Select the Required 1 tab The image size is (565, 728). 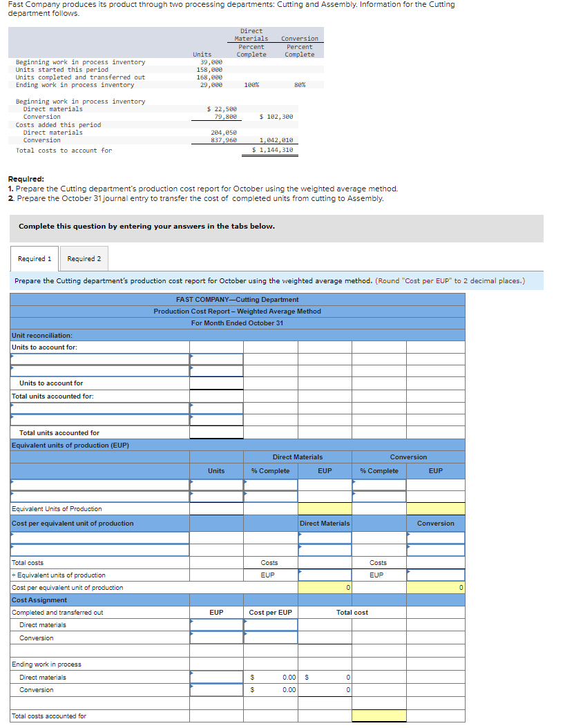pyautogui.click(x=34, y=258)
